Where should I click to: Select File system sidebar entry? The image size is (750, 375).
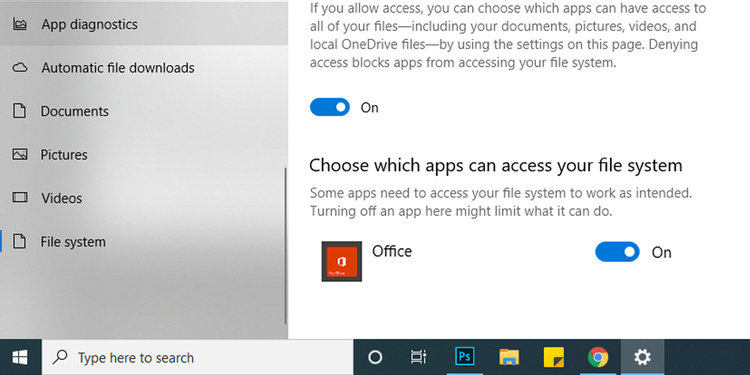pos(143,242)
